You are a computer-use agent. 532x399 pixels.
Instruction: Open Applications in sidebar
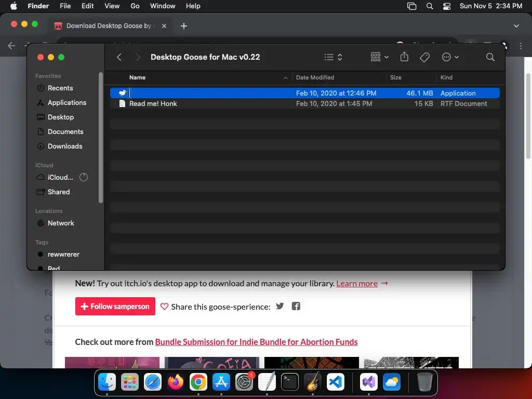(x=67, y=102)
